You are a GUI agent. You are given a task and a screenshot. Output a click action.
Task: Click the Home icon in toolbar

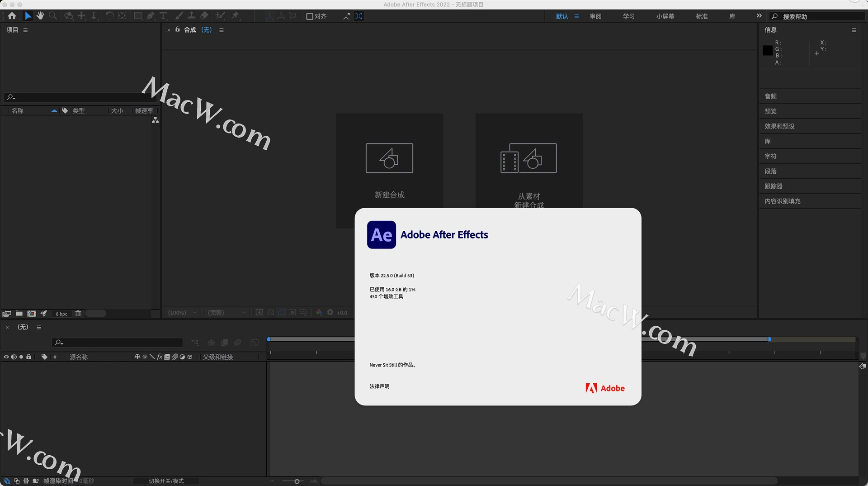pos(12,16)
